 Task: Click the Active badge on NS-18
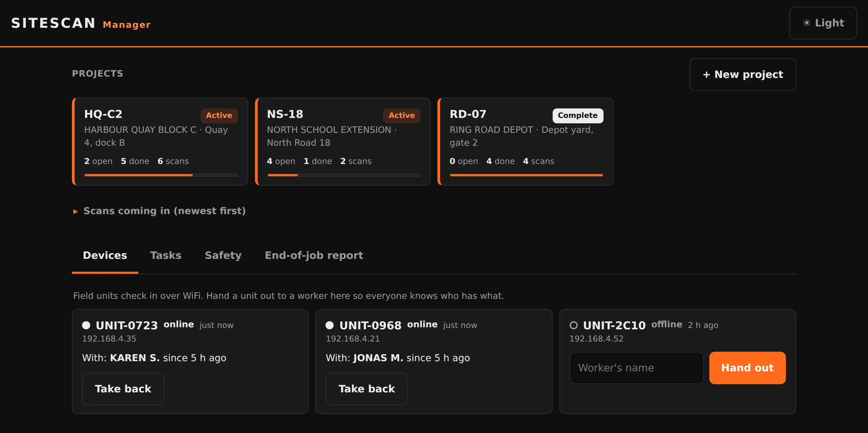coord(402,116)
